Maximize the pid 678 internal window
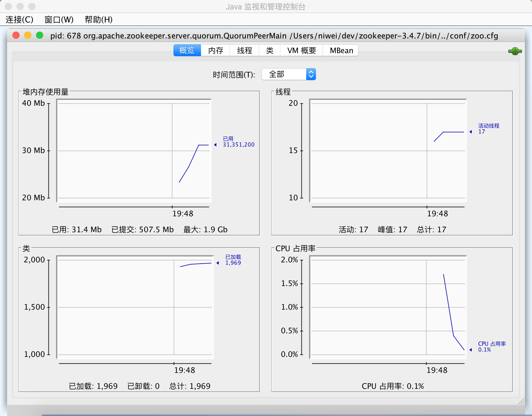 point(40,35)
